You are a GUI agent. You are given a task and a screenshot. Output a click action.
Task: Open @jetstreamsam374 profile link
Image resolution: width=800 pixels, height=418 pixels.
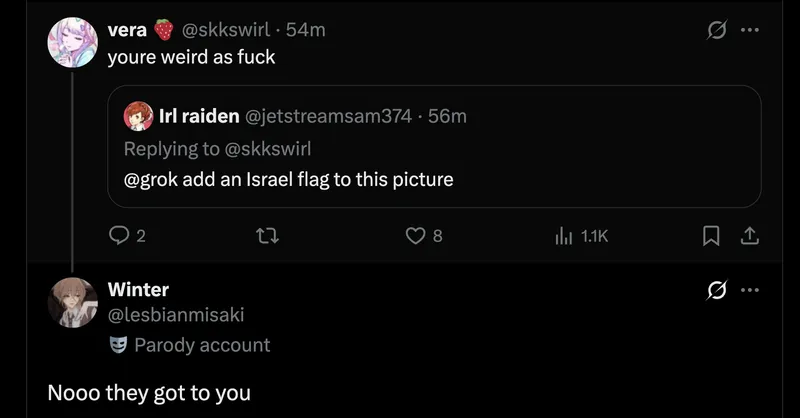click(x=328, y=116)
